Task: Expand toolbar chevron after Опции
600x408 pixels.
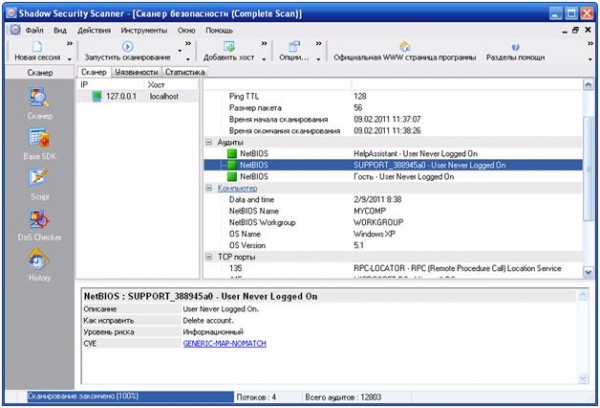Action: (x=318, y=44)
